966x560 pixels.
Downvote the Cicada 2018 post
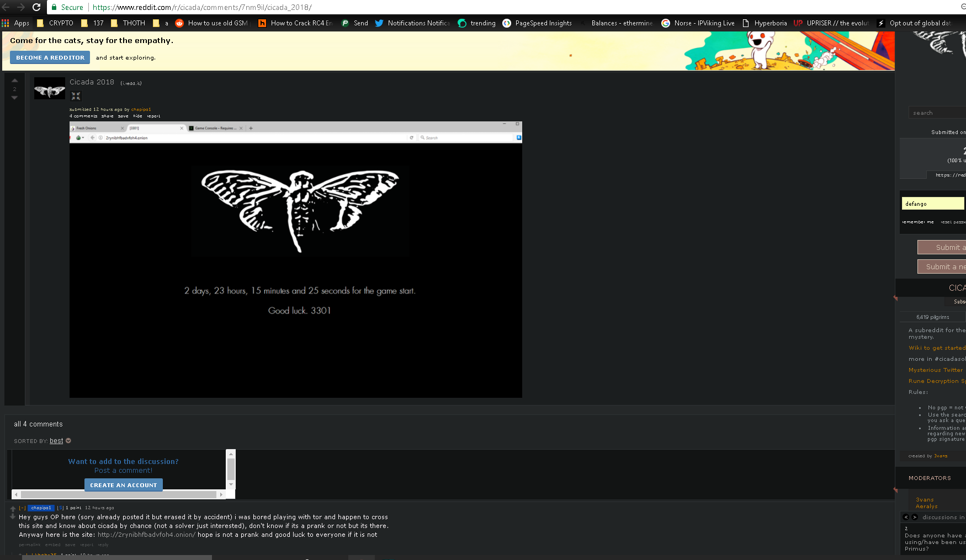pos(15,98)
